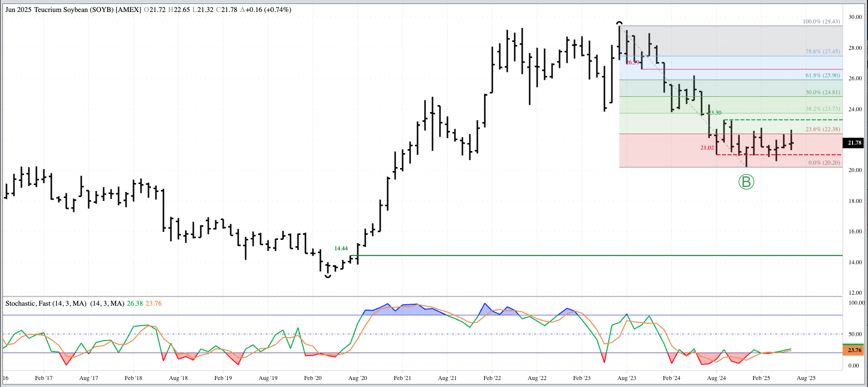
Task: Click the 0.0% (20.20) Fibonacci label
Action: 824,163
